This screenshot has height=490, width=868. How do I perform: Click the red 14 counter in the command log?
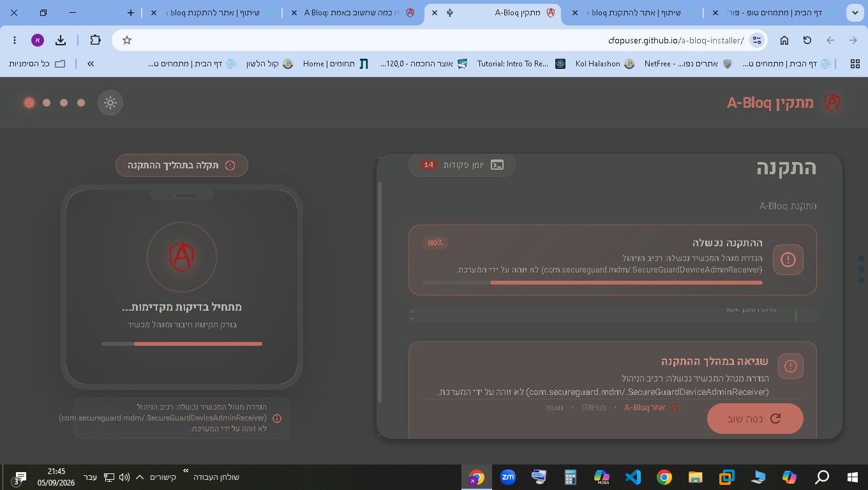point(428,165)
